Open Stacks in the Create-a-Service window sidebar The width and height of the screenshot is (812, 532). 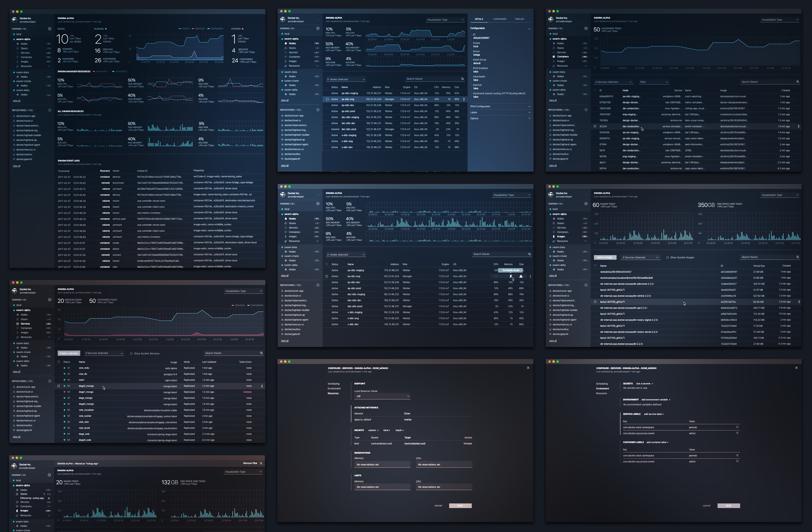tap(24, 319)
